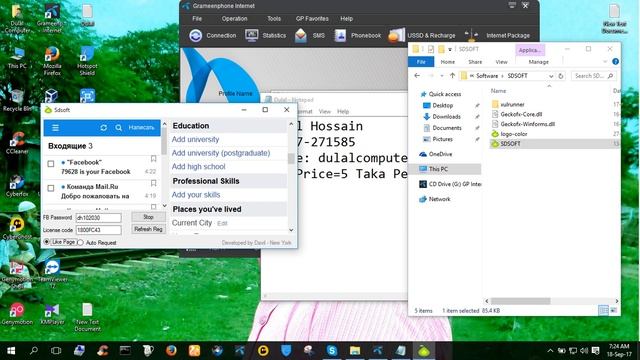
Task: Click the Add your skills link
Action: 196,195
